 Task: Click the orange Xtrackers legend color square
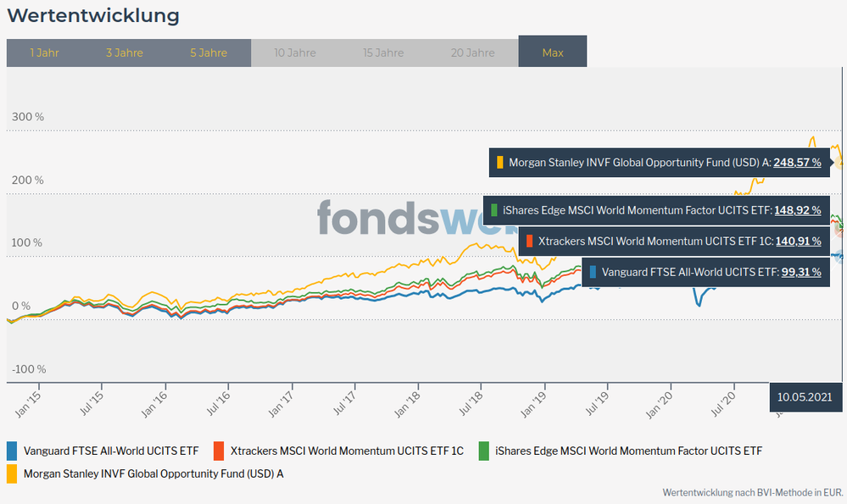(x=219, y=451)
